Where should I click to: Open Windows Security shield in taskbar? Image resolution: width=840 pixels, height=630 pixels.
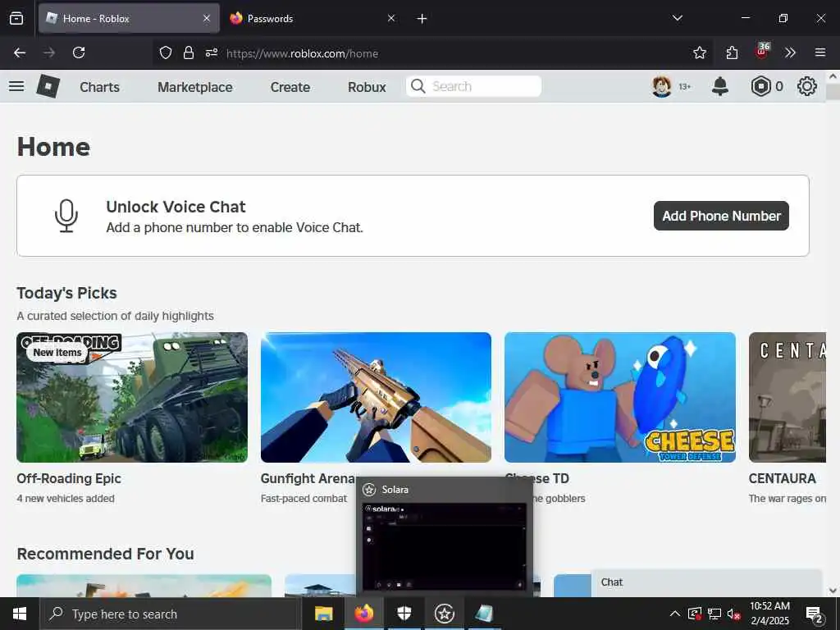404,614
